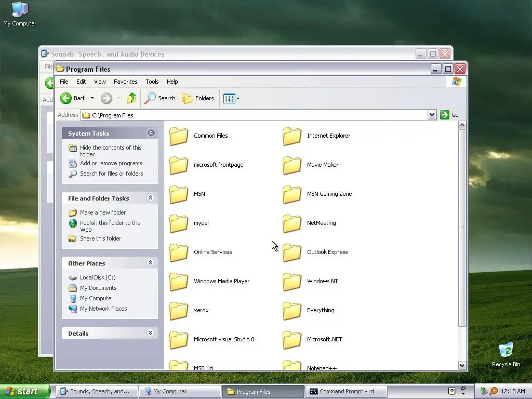532x399 pixels.
Task: Select the Windows NT folder icon
Action: pos(292,282)
